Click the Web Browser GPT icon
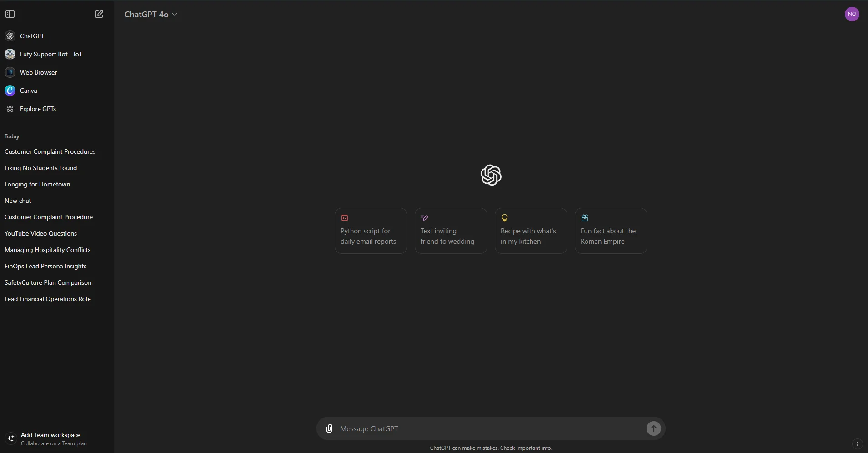This screenshot has height=453, width=868. click(10, 72)
